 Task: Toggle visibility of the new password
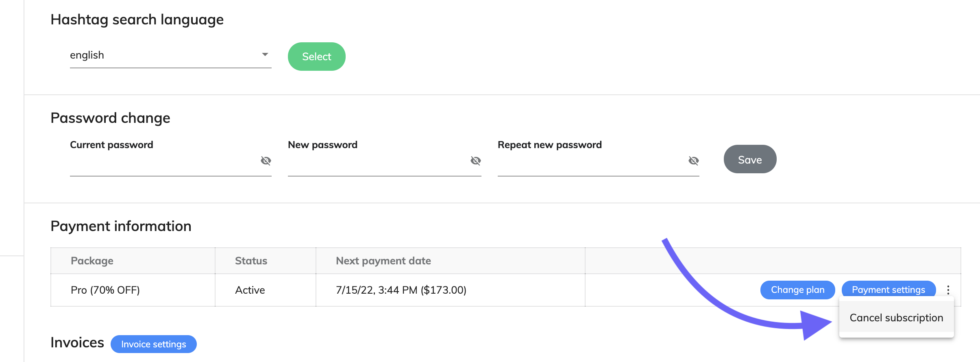point(476,161)
